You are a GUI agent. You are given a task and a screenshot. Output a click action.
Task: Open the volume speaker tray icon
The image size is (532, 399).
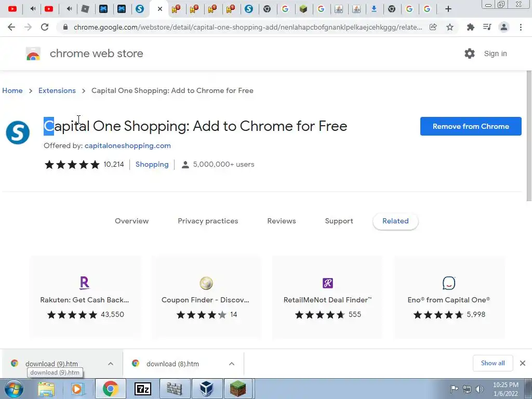coord(480,389)
